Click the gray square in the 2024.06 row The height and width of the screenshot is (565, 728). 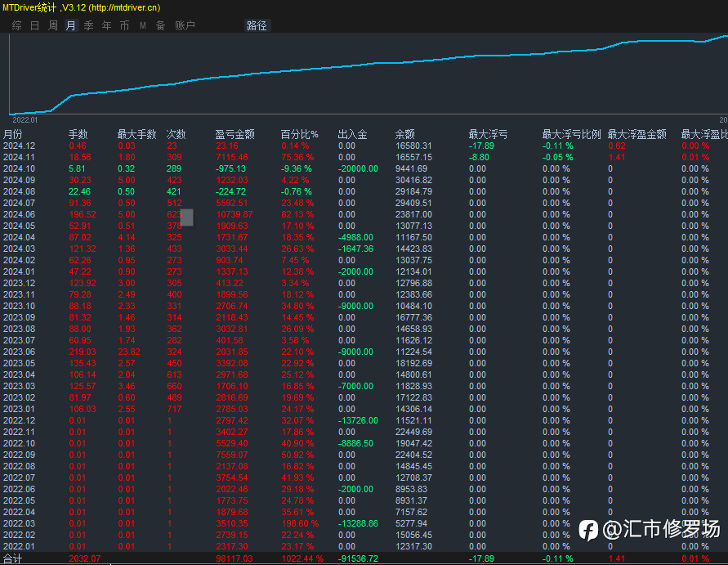pos(186,217)
